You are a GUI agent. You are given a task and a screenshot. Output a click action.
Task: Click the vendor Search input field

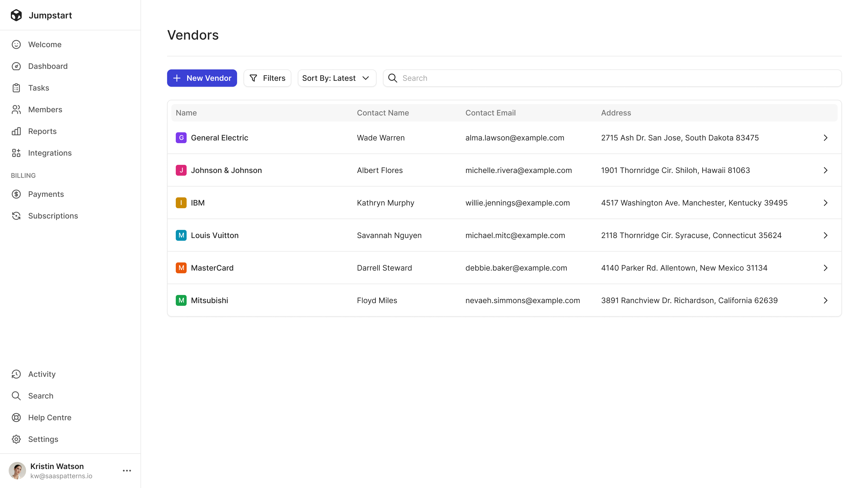(612, 78)
